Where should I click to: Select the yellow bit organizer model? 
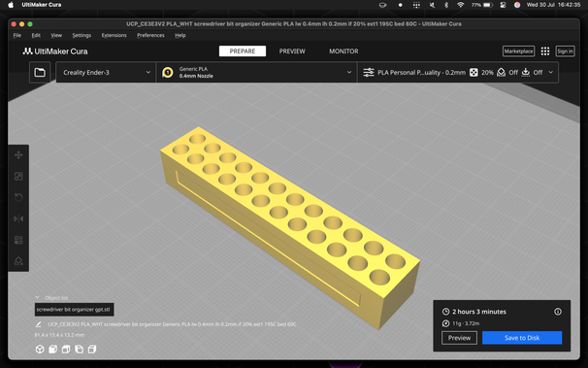pos(291,228)
